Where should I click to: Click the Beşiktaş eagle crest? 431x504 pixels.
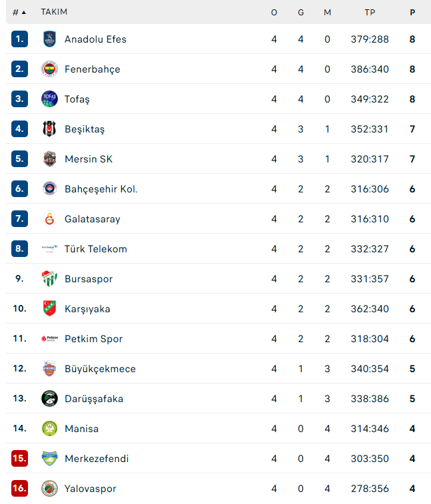click(49, 129)
